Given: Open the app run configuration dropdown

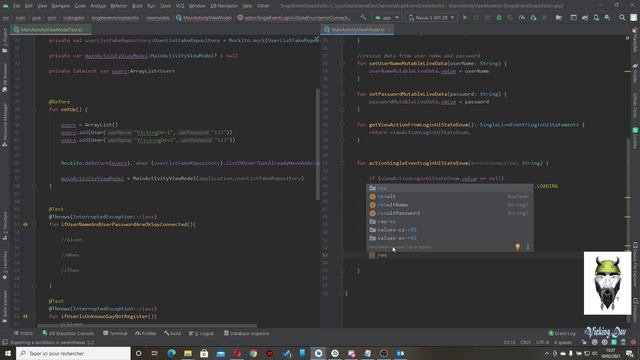Looking at the screenshot, I should click(x=387, y=18).
